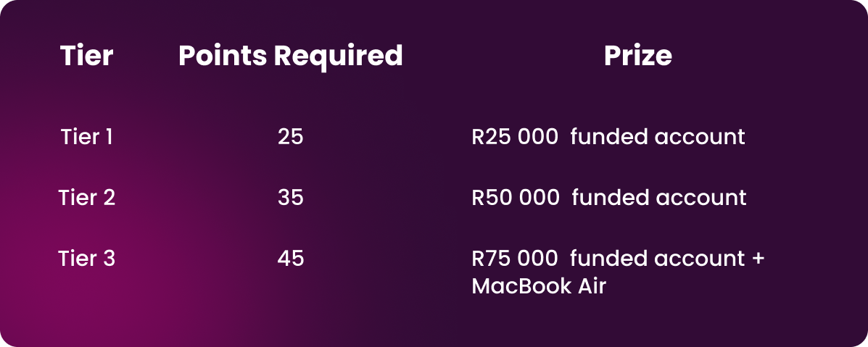Select the Prize column header
Image resolution: width=868 pixels, height=347 pixels.
coord(637,56)
